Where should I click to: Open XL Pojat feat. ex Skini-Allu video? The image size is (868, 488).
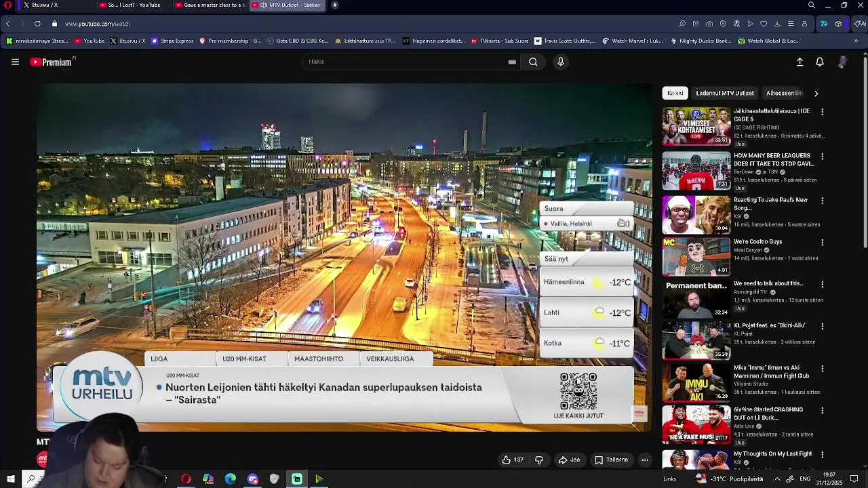point(770,325)
